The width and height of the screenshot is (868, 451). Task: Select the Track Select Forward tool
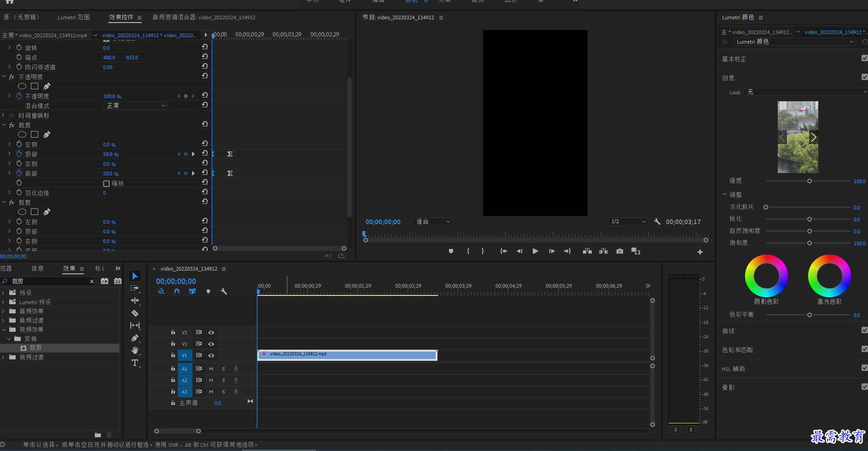pos(135,288)
